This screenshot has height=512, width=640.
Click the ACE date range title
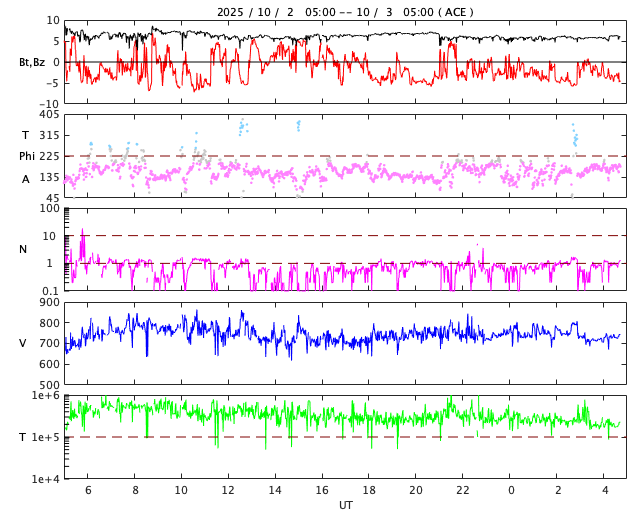(x=345, y=12)
